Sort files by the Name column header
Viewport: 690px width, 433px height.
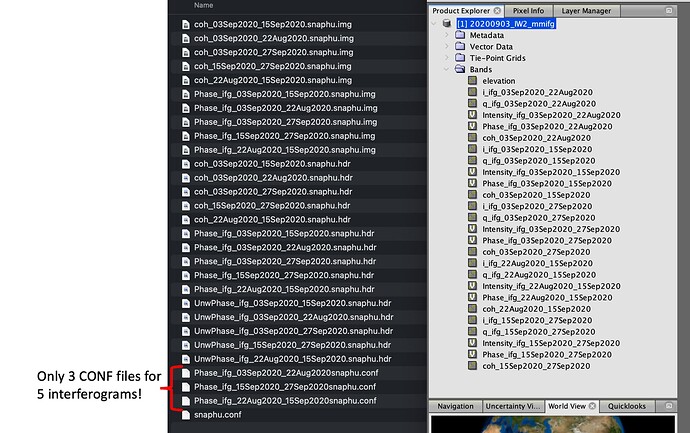[x=203, y=5]
